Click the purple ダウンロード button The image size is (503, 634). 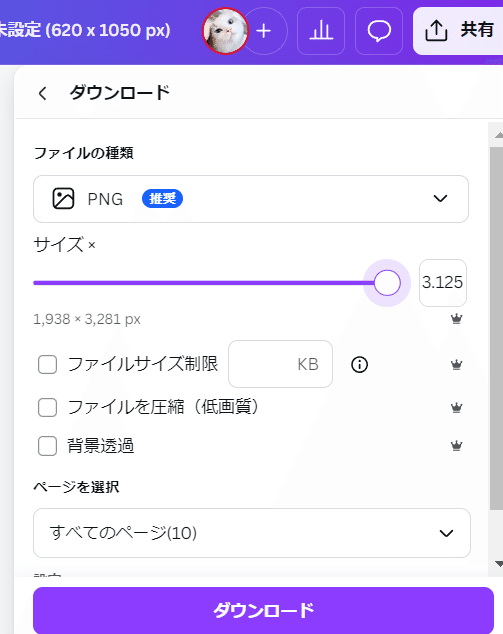(x=263, y=610)
